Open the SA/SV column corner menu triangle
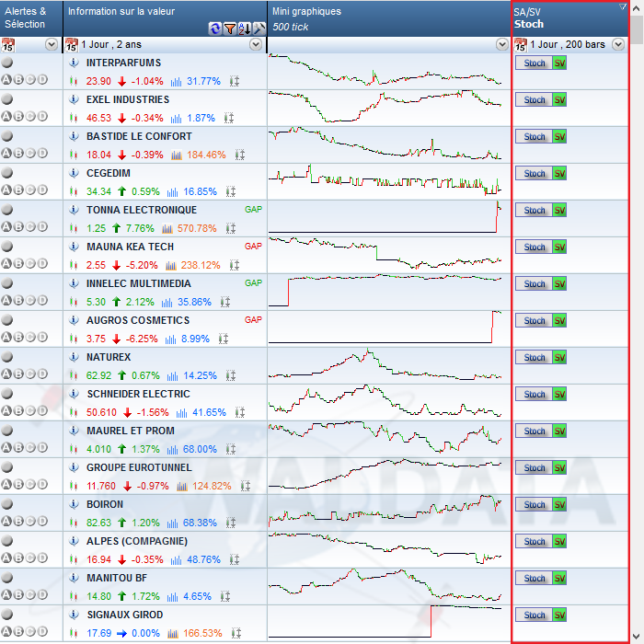 623,6
